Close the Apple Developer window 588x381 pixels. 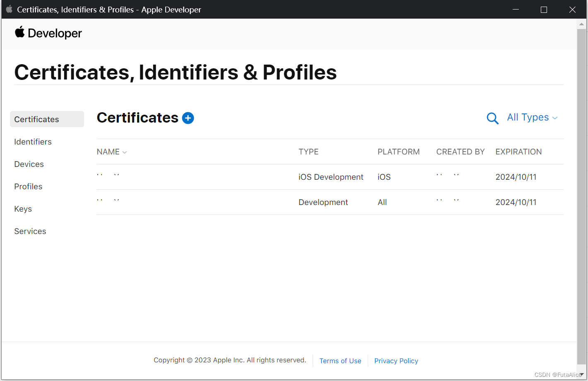(572, 9)
